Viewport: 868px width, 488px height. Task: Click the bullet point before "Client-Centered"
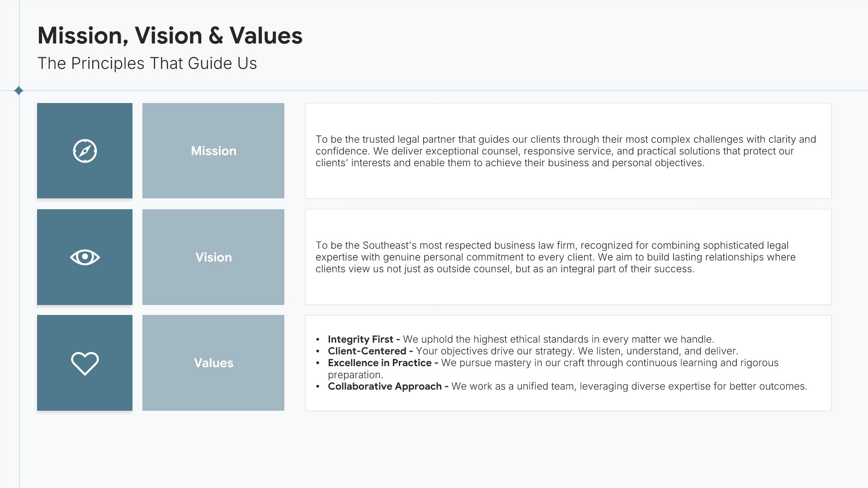click(318, 352)
